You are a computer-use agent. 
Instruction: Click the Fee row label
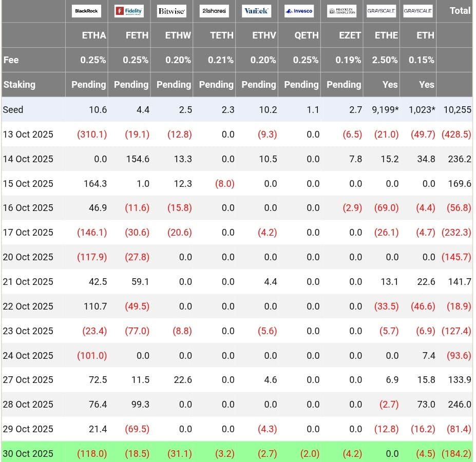point(11,60)
